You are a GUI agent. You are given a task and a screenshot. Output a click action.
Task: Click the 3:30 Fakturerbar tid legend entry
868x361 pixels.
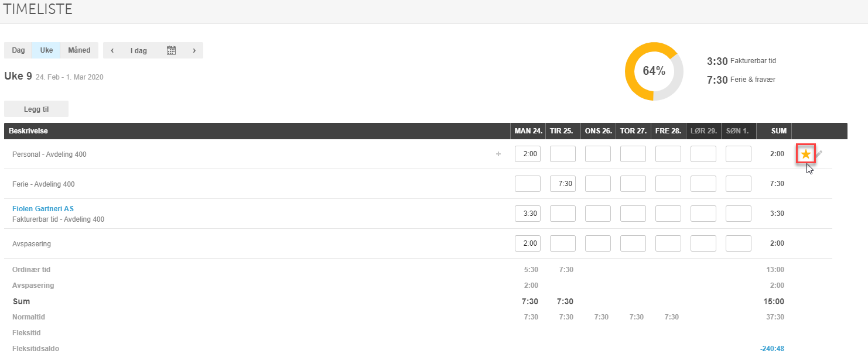741,61
